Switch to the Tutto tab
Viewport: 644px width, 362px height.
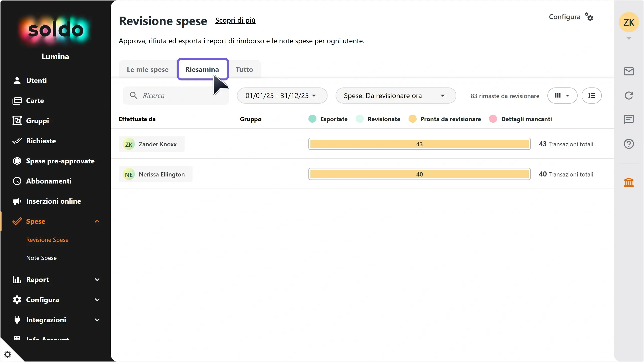244,69
